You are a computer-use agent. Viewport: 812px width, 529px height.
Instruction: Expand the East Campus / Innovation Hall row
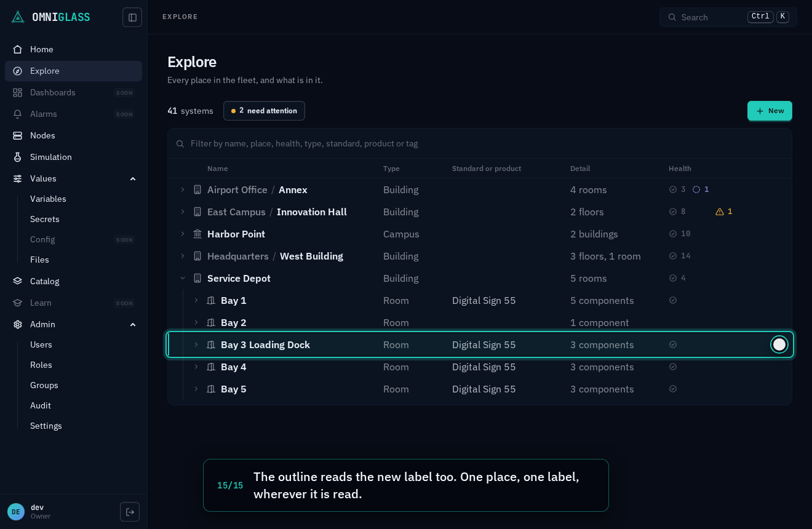pos(183,212)
